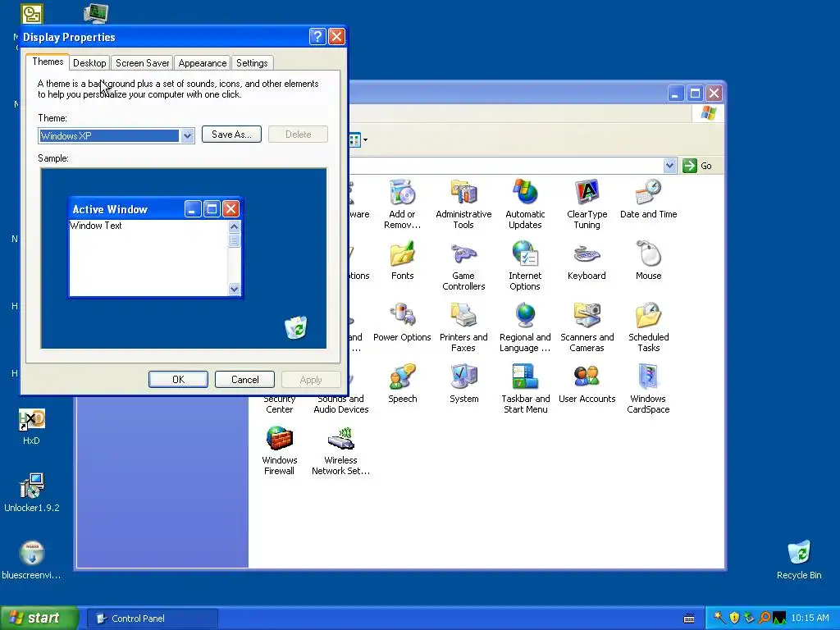Click Go button in Control Panel
The width and height of the screenshot is (840, 630).
pyautogui.click(x=698, y=166)
